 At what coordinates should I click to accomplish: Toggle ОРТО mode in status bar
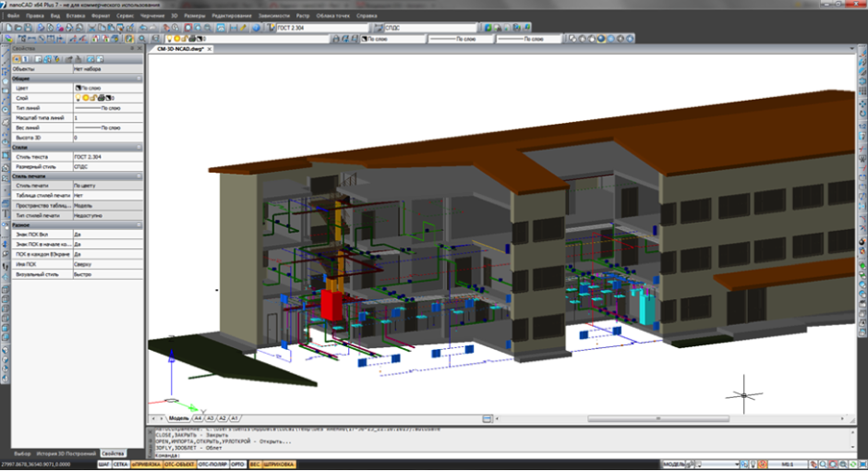(236, 464)
